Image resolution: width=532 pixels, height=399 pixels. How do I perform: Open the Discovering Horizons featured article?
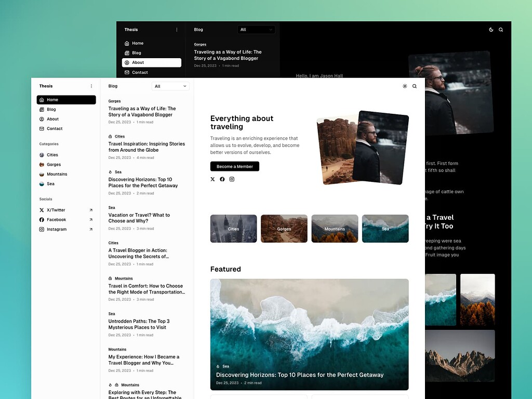309,333
